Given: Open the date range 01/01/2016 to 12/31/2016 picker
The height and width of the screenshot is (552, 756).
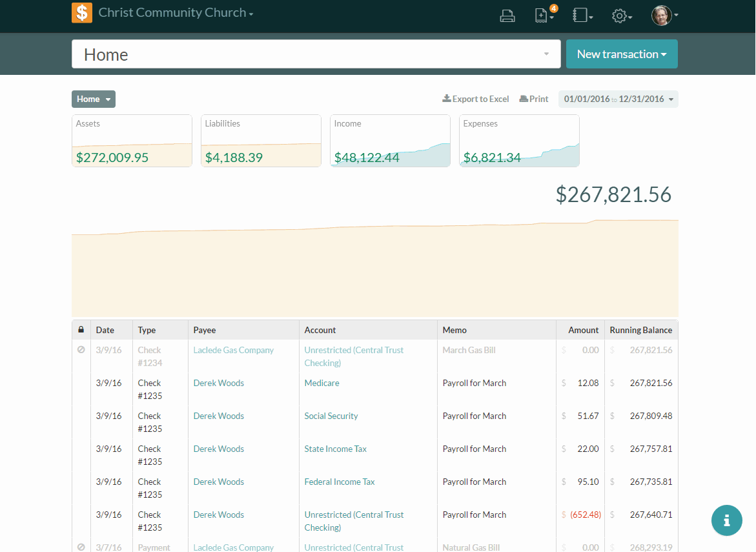Looking at the screenshot, I should [618, 99].
